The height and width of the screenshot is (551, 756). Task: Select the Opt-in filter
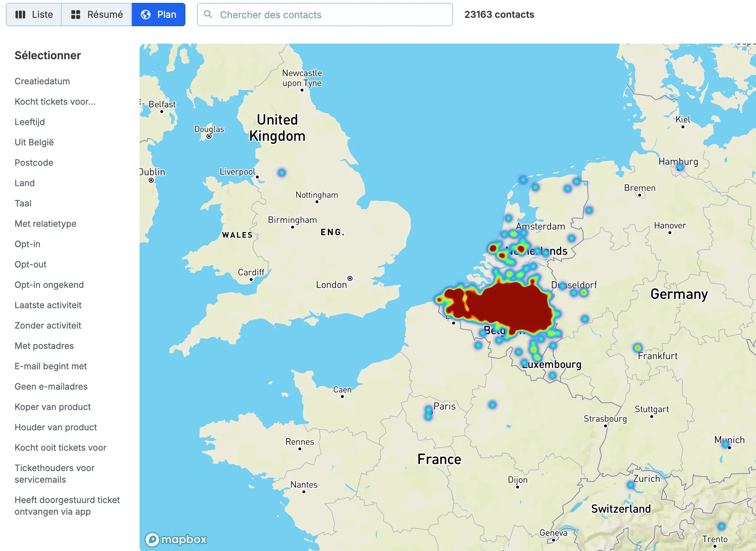pyautogui.click(x=27, y=244)
